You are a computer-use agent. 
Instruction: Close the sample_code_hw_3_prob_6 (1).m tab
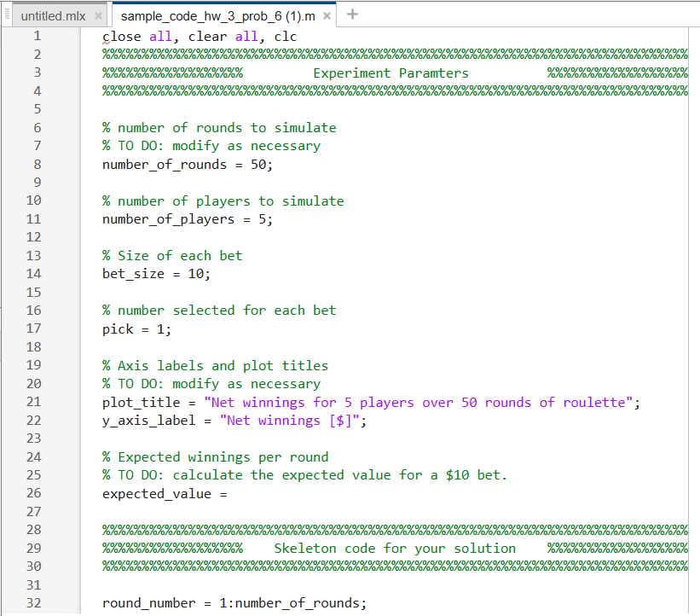pos(327,16)
